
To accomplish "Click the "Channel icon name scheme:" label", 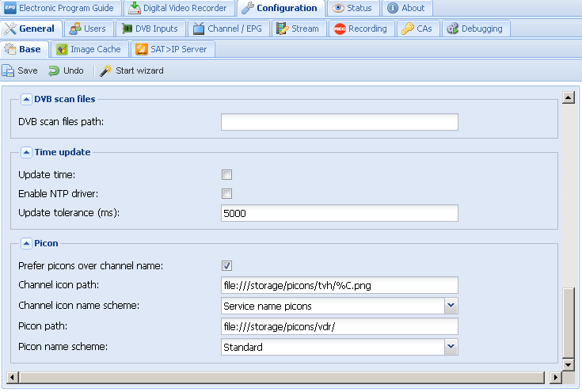I will tap(78, 306).
